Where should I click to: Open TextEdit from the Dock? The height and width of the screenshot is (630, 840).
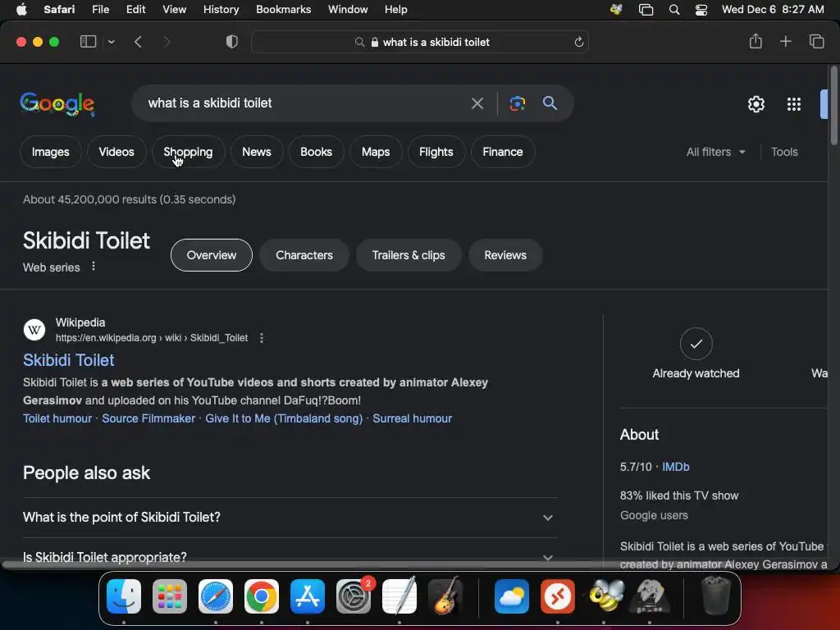(x=399, y=596)
